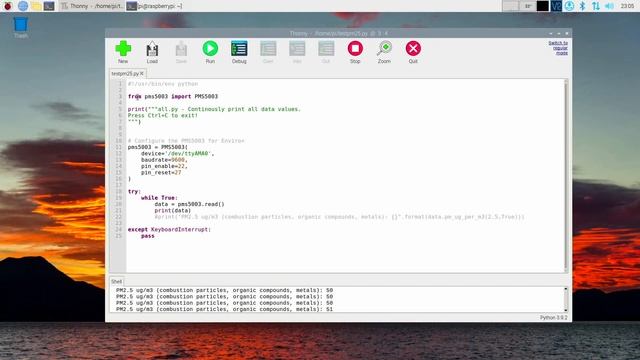The height and width of the screenshot is (360, 640).
Task: Run the script with the green Run button
Action: tap(210, 52)
